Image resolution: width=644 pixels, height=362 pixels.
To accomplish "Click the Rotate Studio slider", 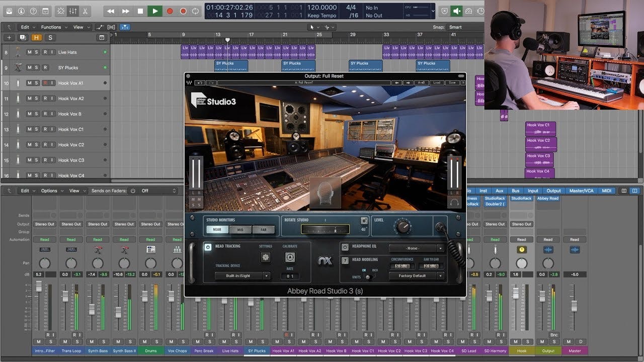I will [326, 229].
